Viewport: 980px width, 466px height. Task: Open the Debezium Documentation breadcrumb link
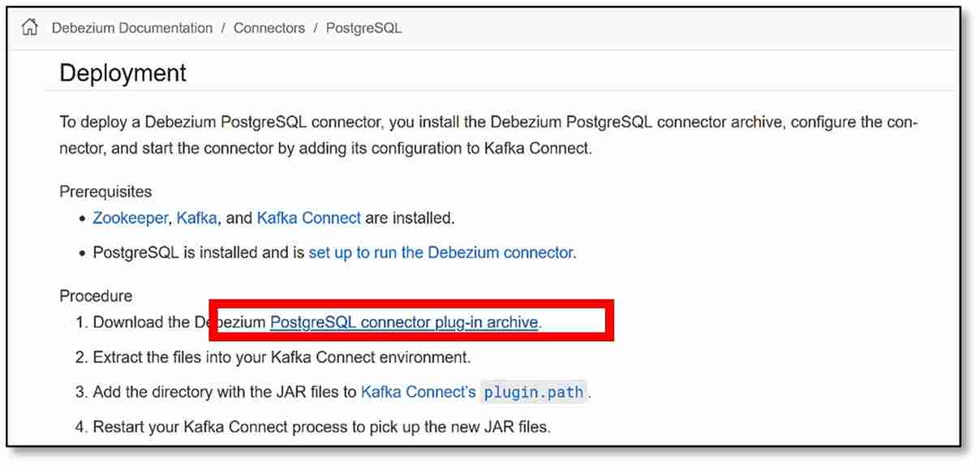(x=132, y=28)
